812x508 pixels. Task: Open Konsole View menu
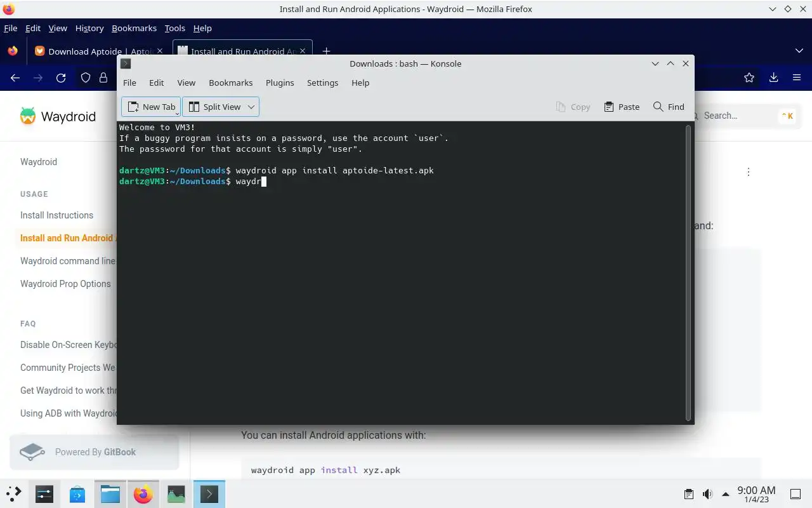[x=186, y=83]
